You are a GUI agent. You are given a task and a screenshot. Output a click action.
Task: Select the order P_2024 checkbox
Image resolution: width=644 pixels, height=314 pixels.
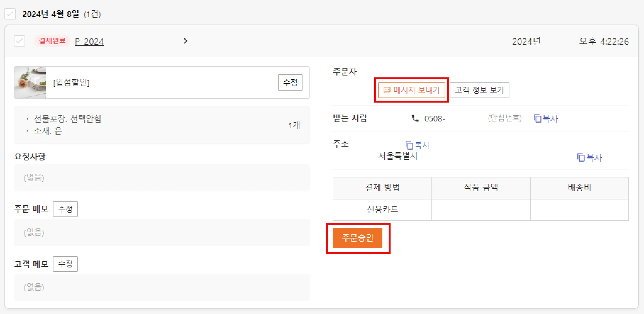click(19, 41)
